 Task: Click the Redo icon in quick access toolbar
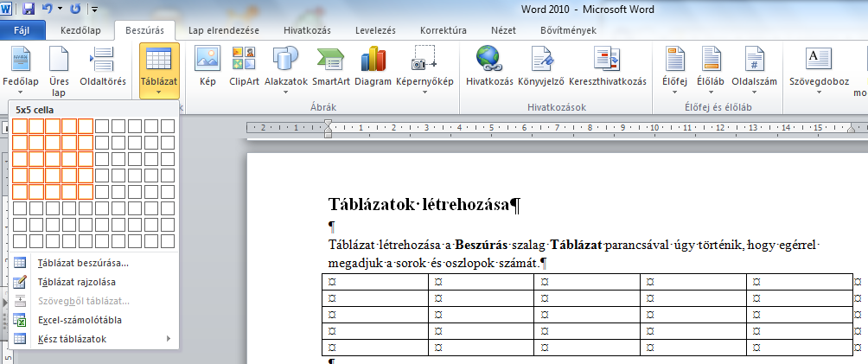[x=75, y=9]
